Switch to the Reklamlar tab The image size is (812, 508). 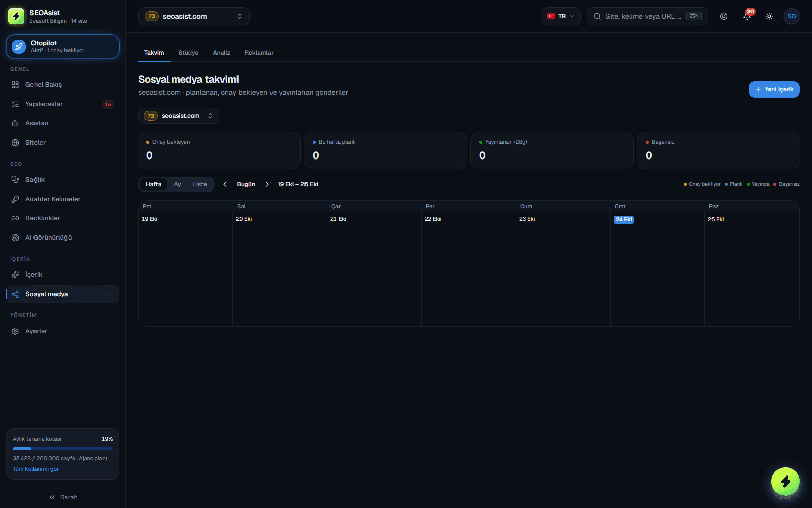click(x=259, y=53)
